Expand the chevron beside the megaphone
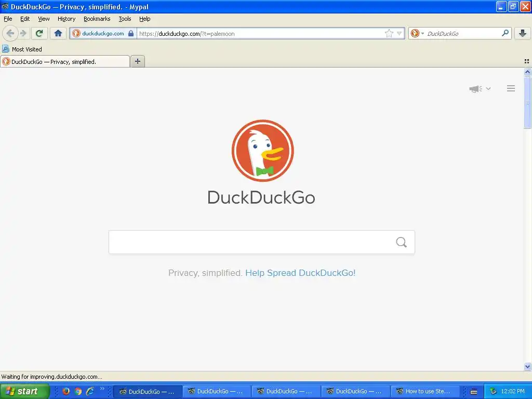Viewport: 532px width, 399px height. click(x=488, y=88)
